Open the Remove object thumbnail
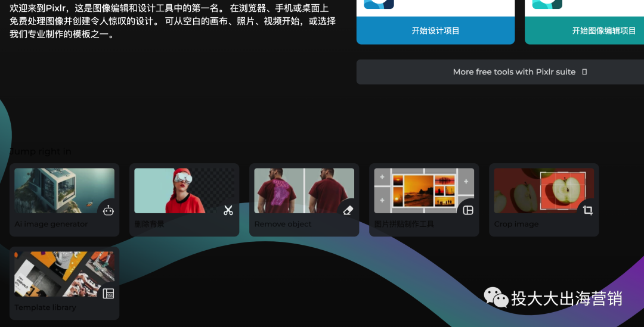This screenshot has width=644, height=327. pos(304,191)
